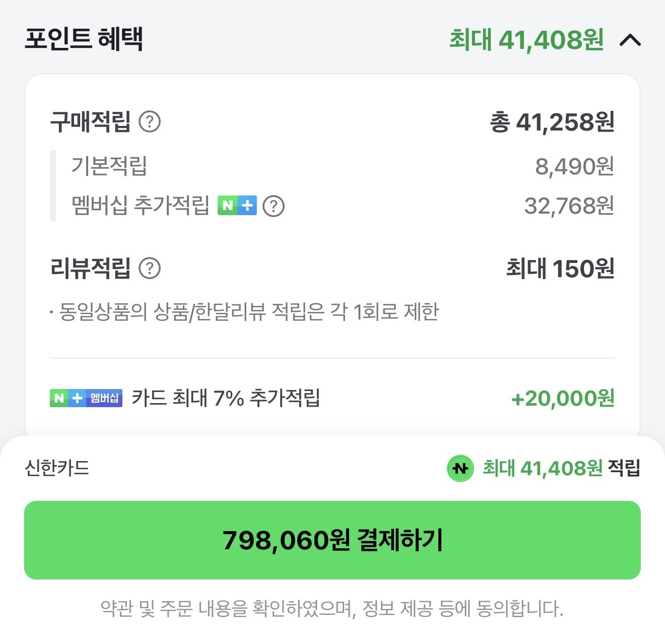This screenshot has width=665, height=644.
Task: Tap the 기본적립 8,490원 row
Action: coord(343,166)
